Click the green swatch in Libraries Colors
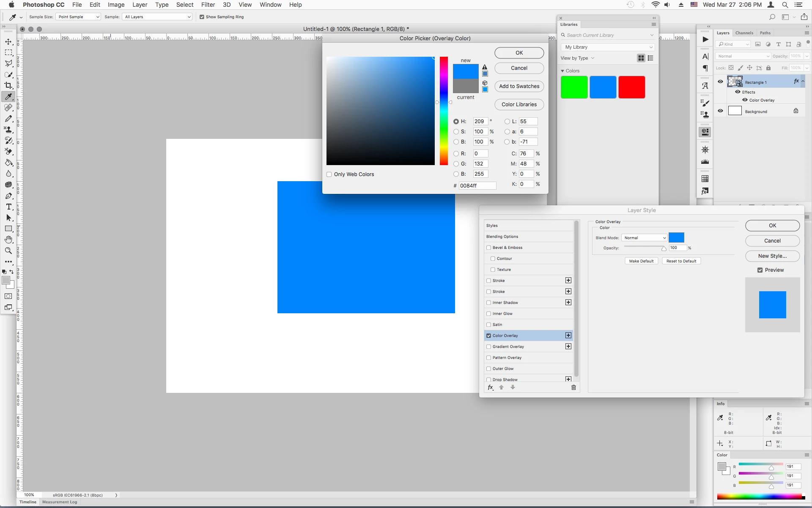Image resolution: width=812 pixels, height=508 pixels. point(574,87)
